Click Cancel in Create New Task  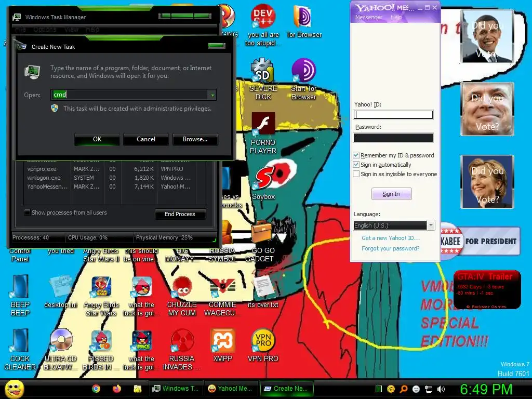coord(146,139)
